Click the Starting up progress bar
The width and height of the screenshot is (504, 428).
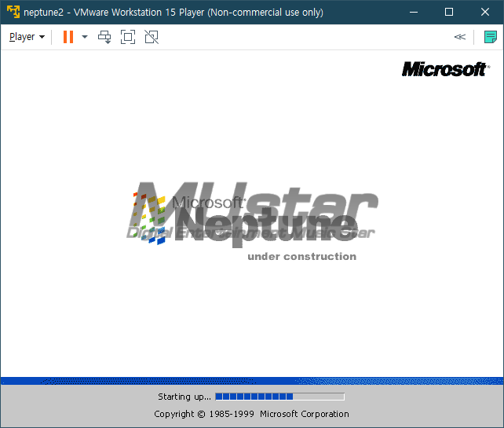click(x=280, y=397)
